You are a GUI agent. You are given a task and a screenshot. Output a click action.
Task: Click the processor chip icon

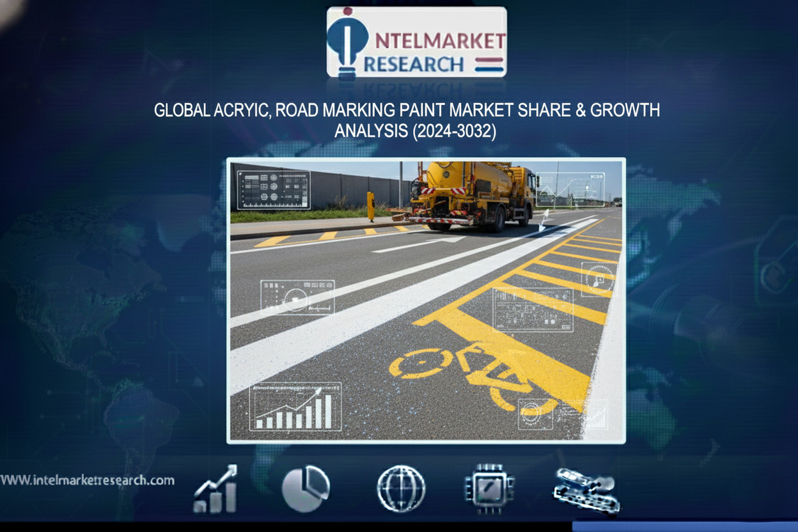coord(489,489)
